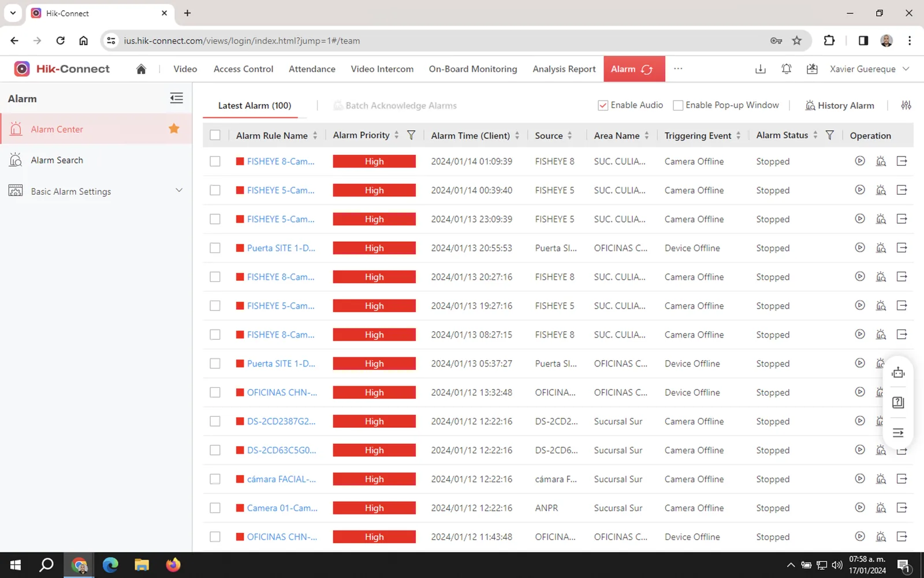Open the notification bell in top bar
This screenshot has width=924, height=578.
786,69
